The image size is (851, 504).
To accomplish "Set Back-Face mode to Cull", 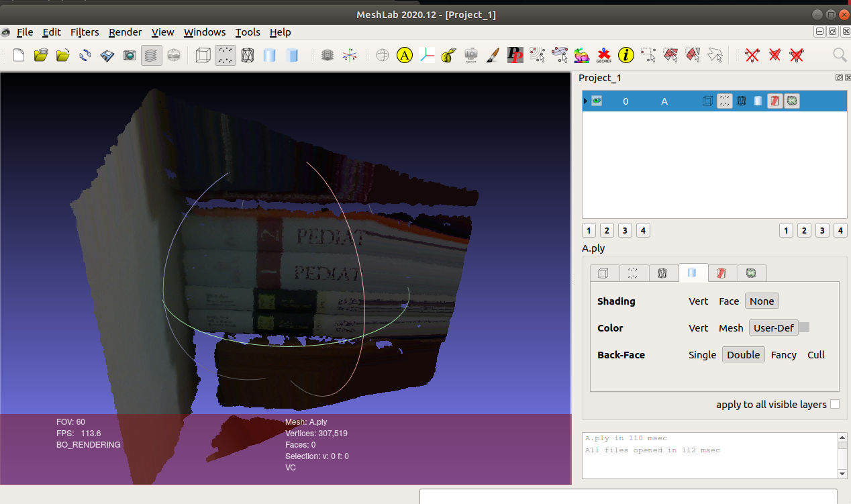I will click(815, 354).
